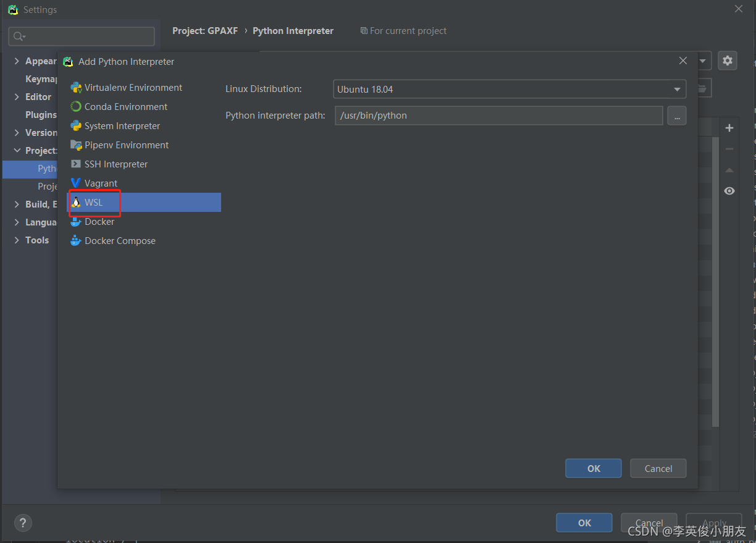Click the Conda green circle icon

(76, 107)
